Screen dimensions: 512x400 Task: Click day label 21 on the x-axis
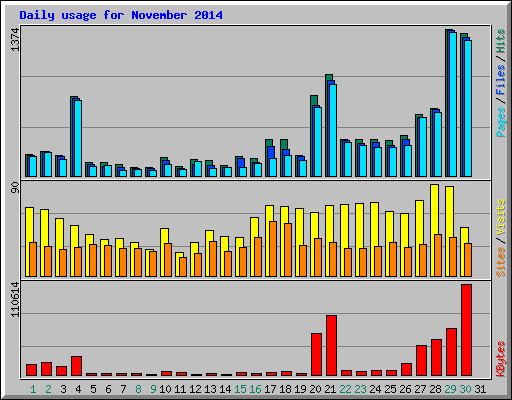[x=330, y=389]
